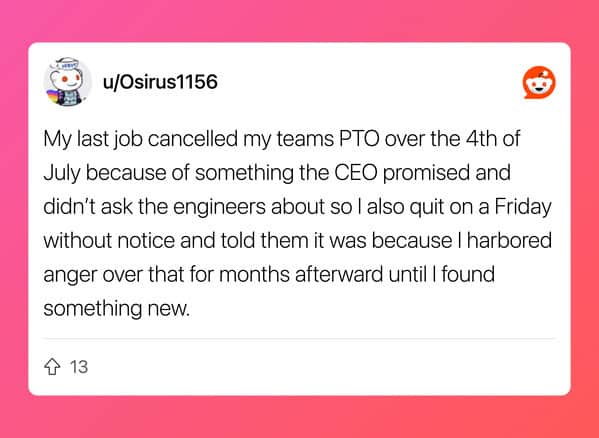Viewport: 599px width, 438px height.
Task: Click the phrase "something new."
Action: [x=117, y=309]
